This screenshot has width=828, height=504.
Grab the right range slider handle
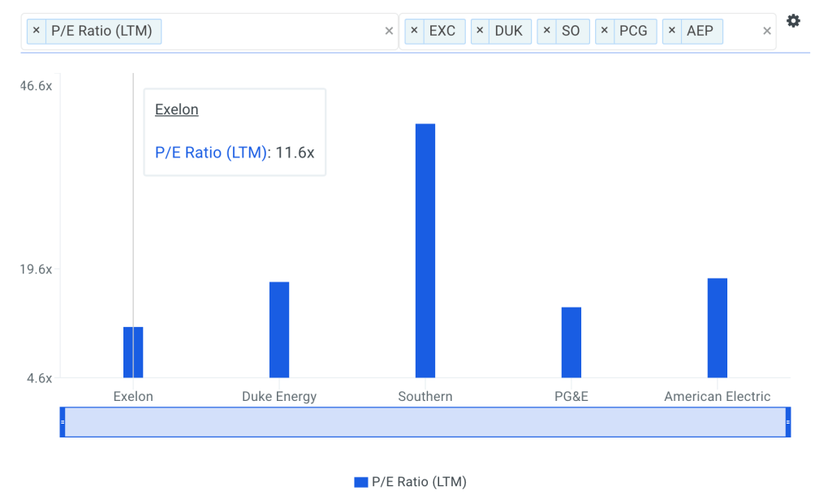[x=788, y=422]
